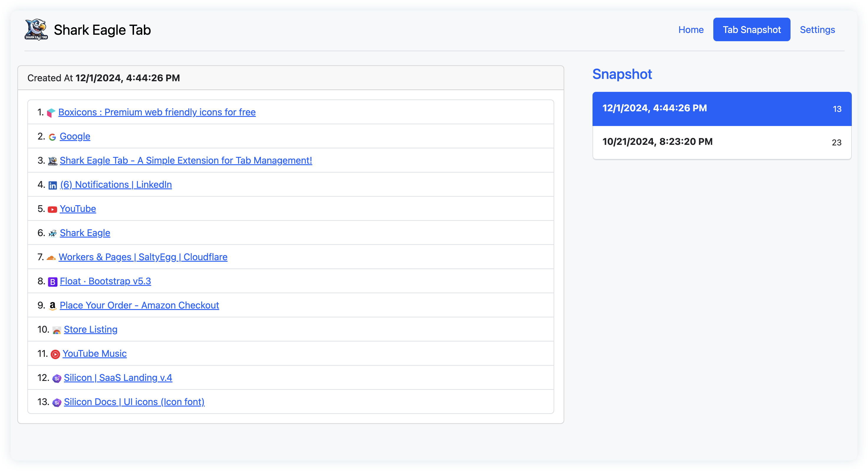
Task: Open the Silicon SaaS Landing v.4 link
Action: 118,378
